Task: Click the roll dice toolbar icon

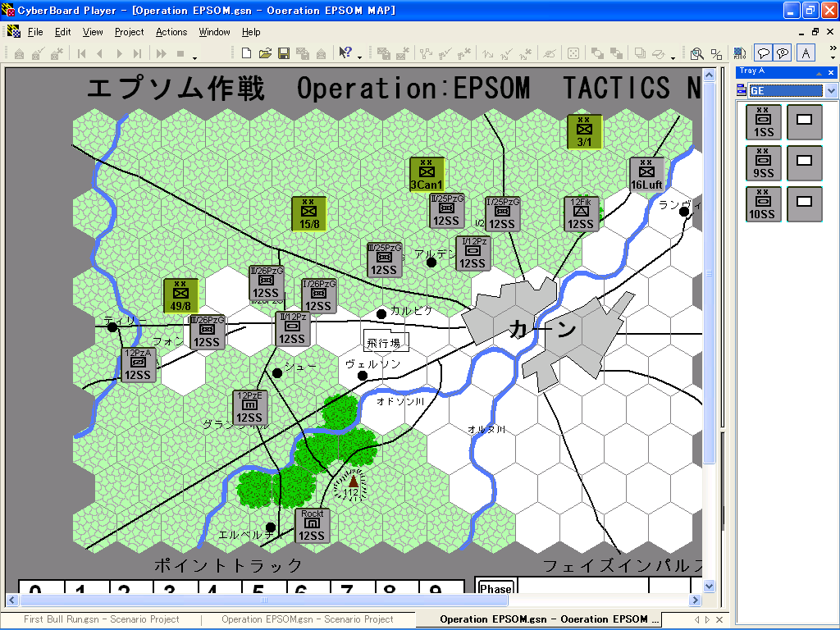Action: click(573, 53)
